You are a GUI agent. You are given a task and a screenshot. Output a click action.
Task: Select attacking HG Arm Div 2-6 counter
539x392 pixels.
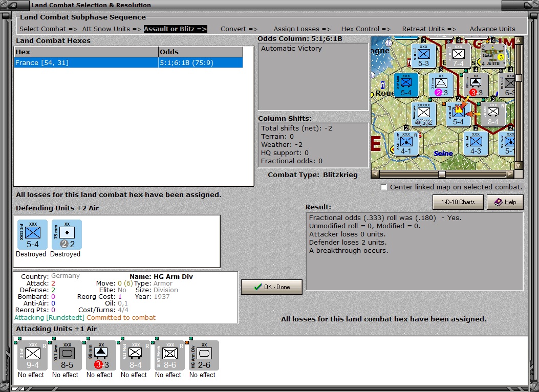[x=204, y=355]
